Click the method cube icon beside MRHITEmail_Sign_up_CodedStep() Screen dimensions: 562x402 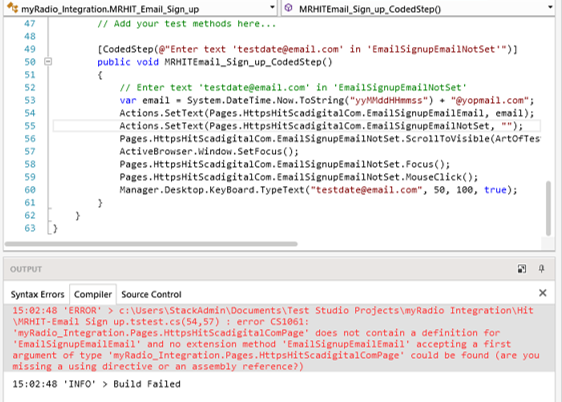tap(289, 8)
